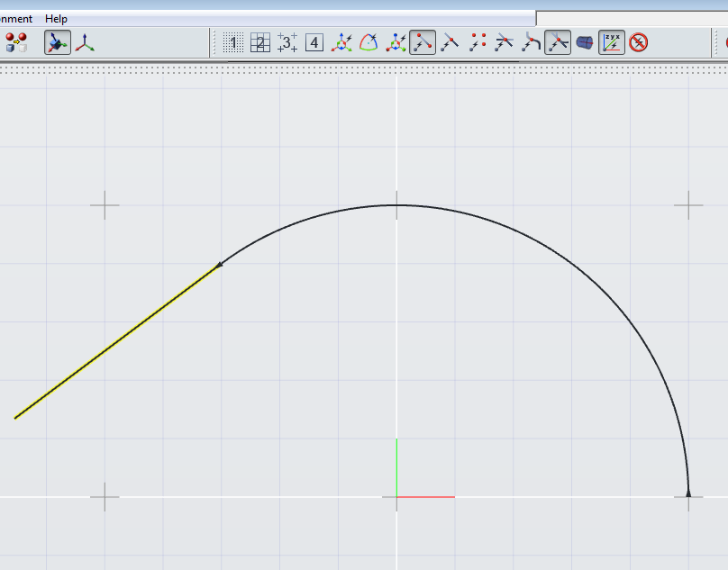The height and width of the screenshot is (570, 728).
Task: Click the blue cylinder snap icon
Action: coord(585,42)
